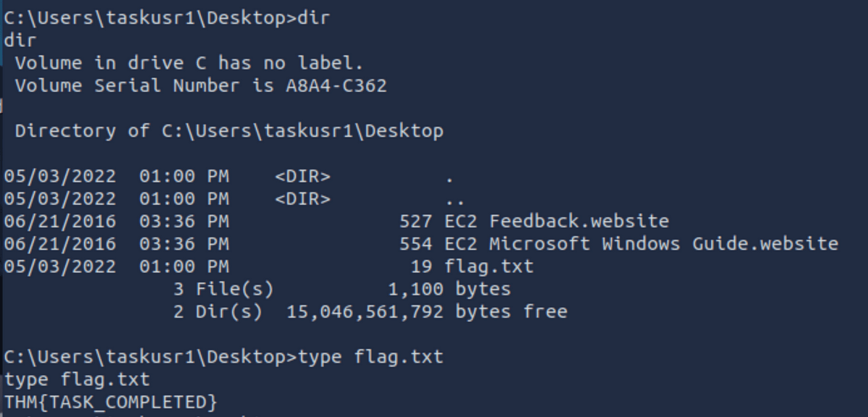
Task: Click the 19 byte size of flag.txt
Action: tap(421, 266)
